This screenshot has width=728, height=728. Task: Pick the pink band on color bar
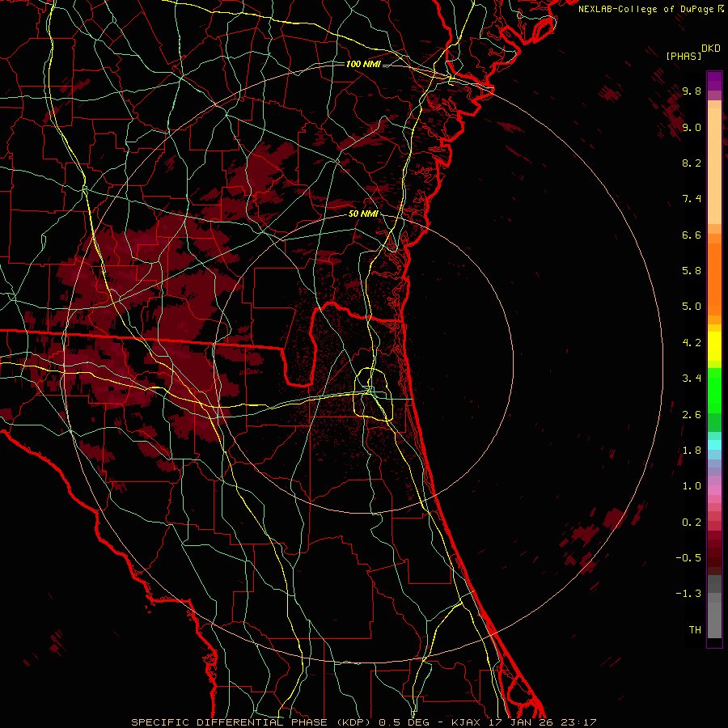coord(714,490)
